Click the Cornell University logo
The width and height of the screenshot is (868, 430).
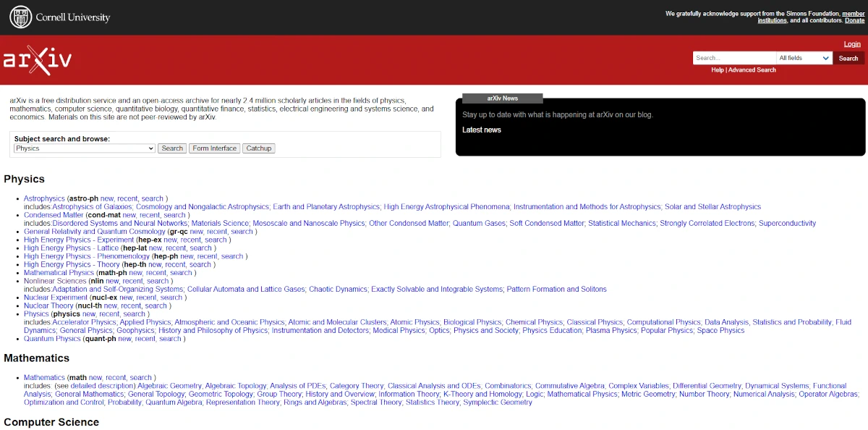(x=59, y=17)
